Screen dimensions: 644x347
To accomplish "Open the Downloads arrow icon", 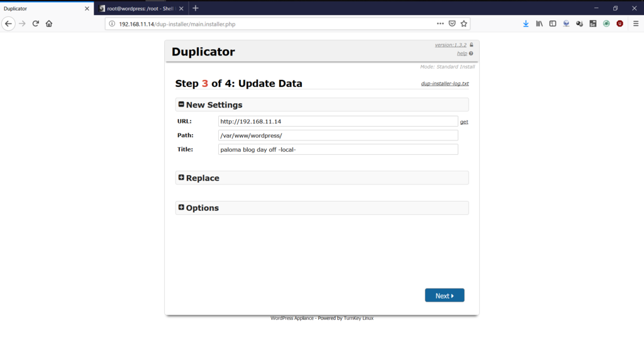I will [526, 24].
